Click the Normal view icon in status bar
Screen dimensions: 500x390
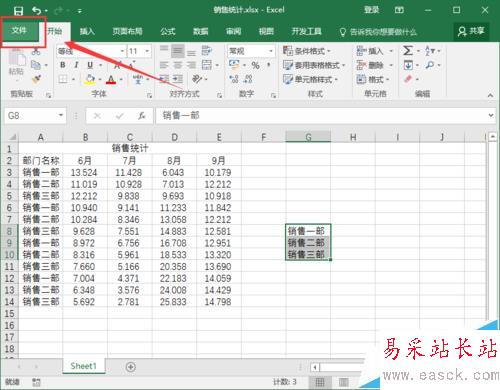(320, 382)
